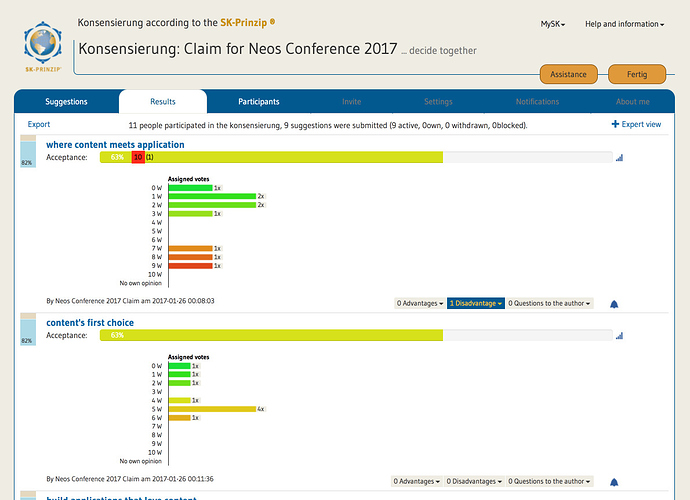Viewport: 690px width, 500px height.
Task: Expand the Expert view
Action: point(636,125)
